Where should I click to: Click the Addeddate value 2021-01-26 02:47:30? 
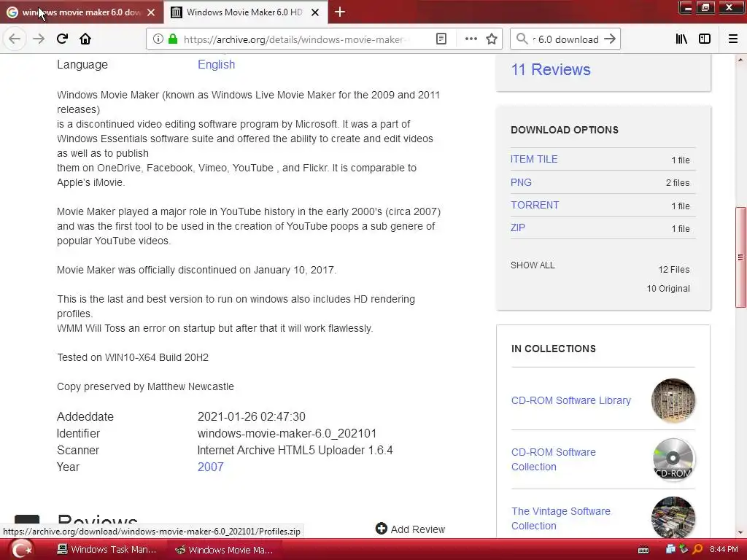[252, 416]
